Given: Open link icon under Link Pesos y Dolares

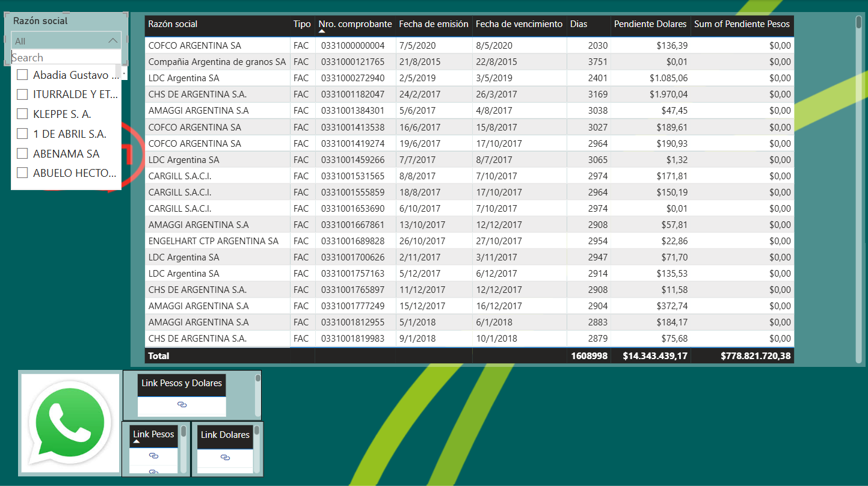Looking at the screenshot, I should [182, 405].
